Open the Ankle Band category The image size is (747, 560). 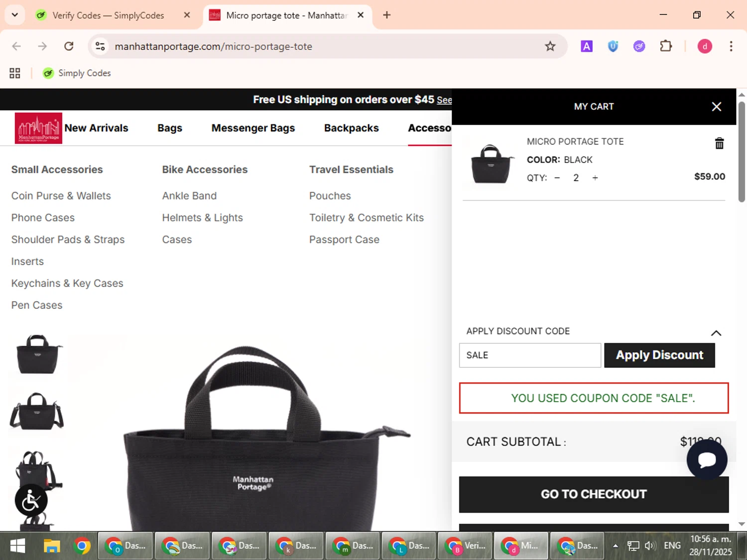(189, 196)
